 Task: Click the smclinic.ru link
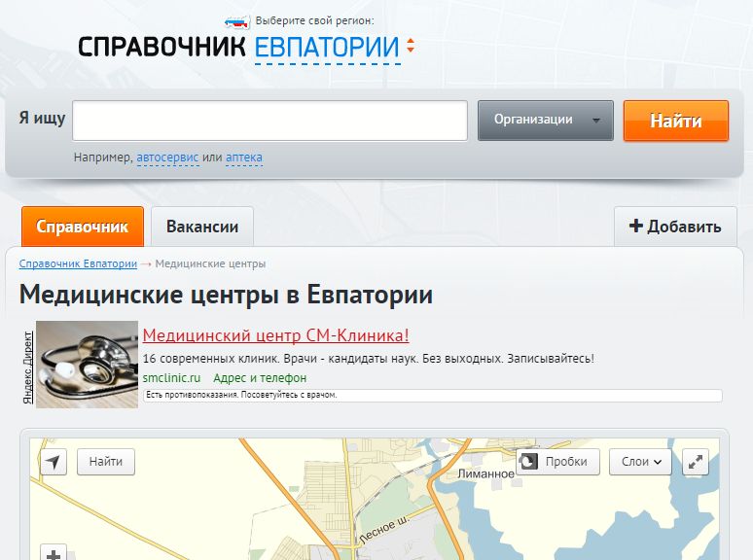pyautogui.click(x=171, y=378)
